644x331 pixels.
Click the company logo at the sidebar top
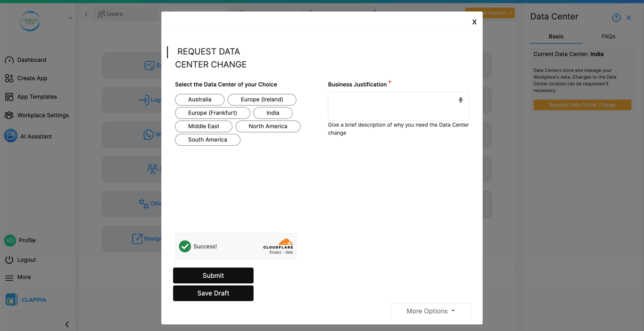30,21
